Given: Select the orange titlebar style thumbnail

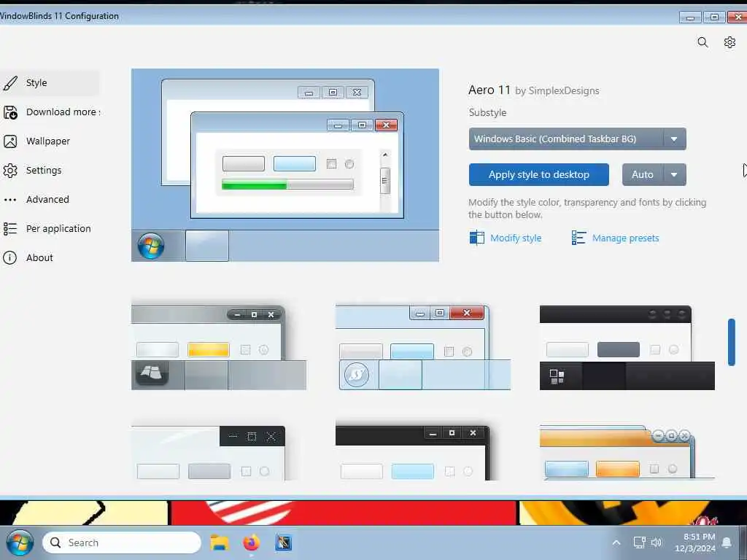Looking at the screenshot, I should tap(627, 453).
